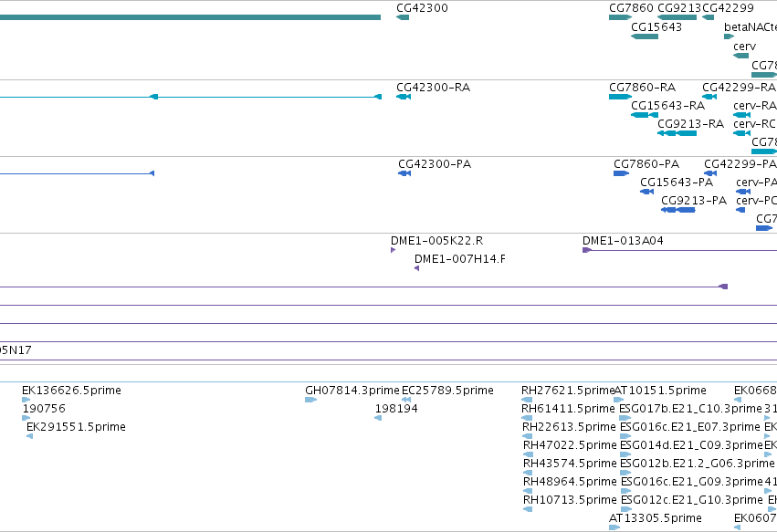Image resolution: width=777 pixels, height=532 pixels.
Task: Click the RH27621.5prime EST label
Action: 568,391
